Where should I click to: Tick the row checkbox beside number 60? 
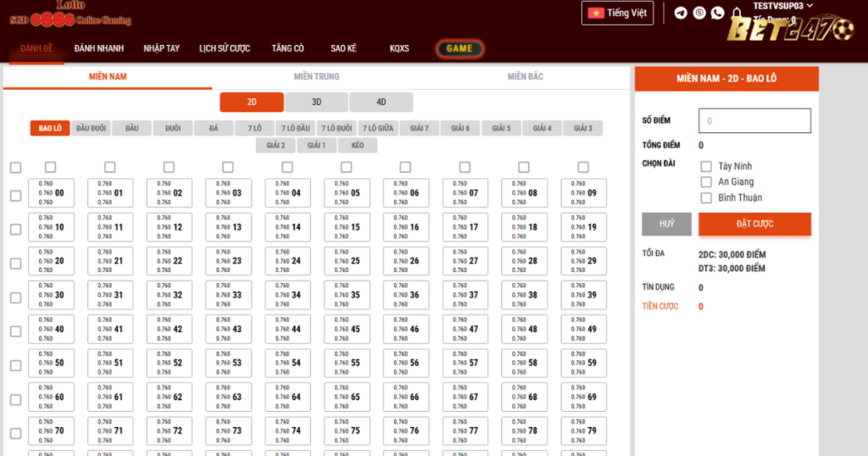(x=16, y=399)
